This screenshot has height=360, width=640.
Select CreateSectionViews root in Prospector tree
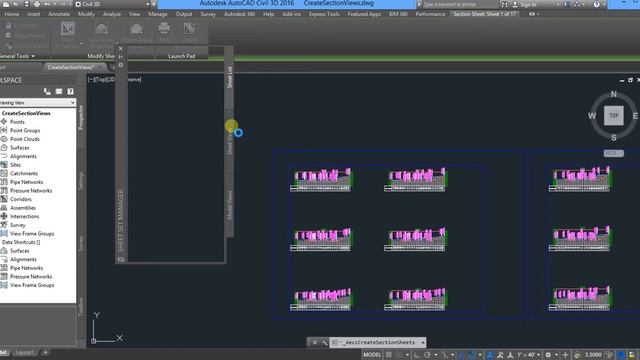pyautogui.click(x=26, y=113)
